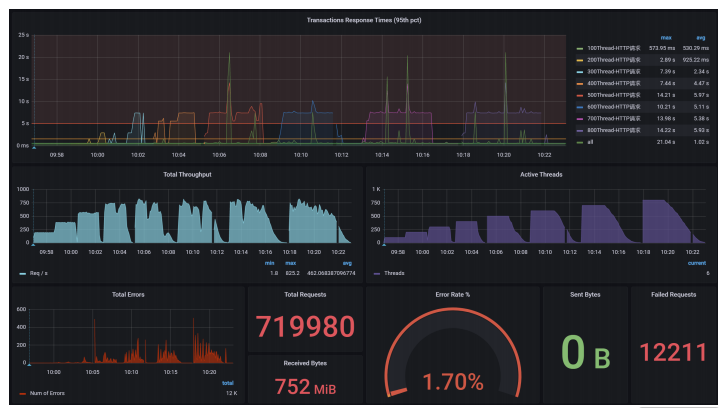The height and width of the screenshot is (408, 720).
Task: Toggle the 100Thread-HTTP series in legend
Action: coord(613,48)
